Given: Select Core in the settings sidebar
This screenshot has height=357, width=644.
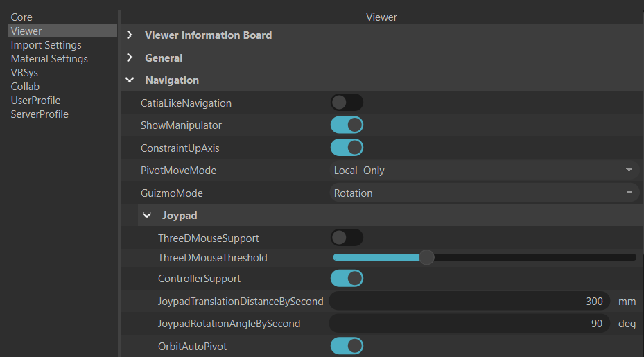Looking at the screenshot, I should coord(21,17).
